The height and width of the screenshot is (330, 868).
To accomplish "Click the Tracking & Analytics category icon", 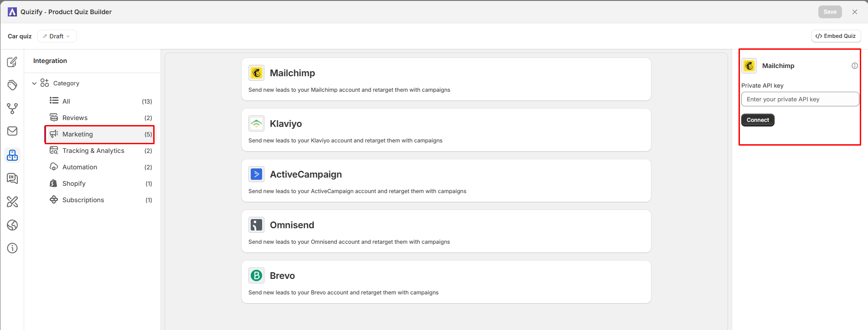I will pos(54,150).
